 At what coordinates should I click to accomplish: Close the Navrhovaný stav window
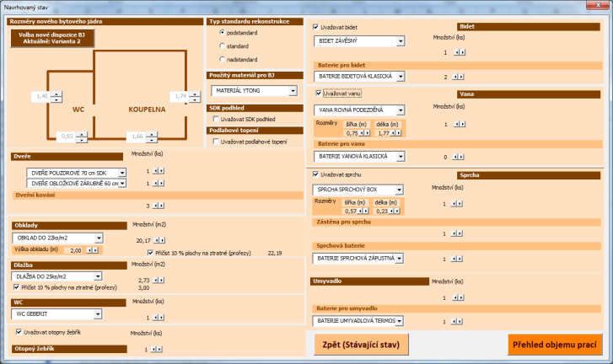point(598,5)
